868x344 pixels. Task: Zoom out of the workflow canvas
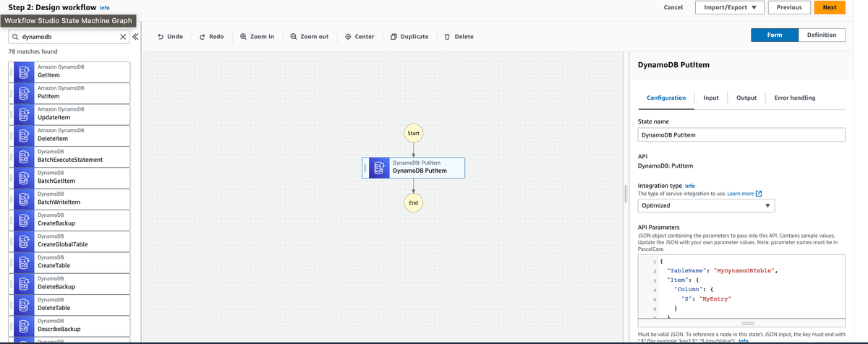coord(309,36)
